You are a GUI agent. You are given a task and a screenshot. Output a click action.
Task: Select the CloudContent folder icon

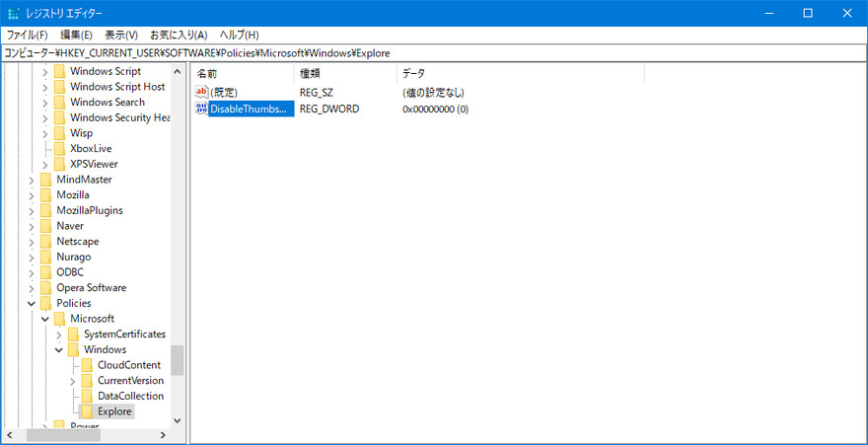click(87, 366)
